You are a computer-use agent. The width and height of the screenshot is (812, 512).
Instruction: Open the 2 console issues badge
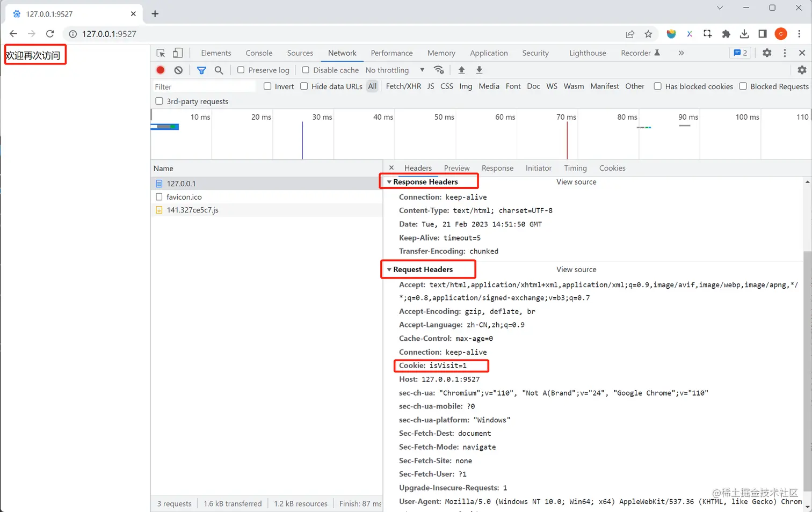741,53
